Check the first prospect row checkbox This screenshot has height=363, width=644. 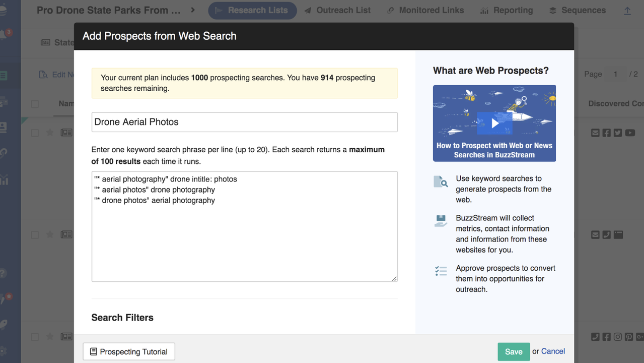(x=35, y=133)
